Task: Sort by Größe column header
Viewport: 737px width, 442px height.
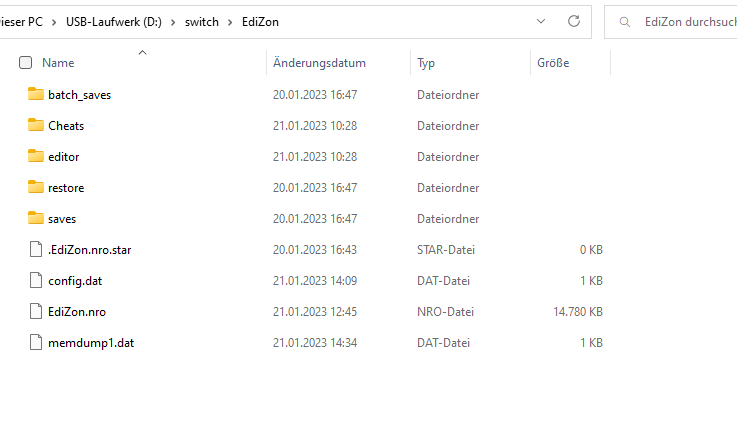Action: [x=553, y=63]
